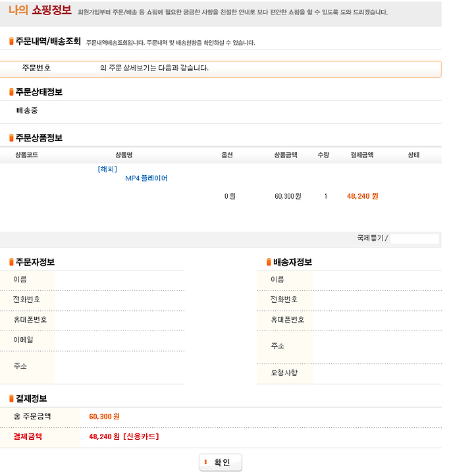Open the MP4 플레이어 product link

pos(146,178)
